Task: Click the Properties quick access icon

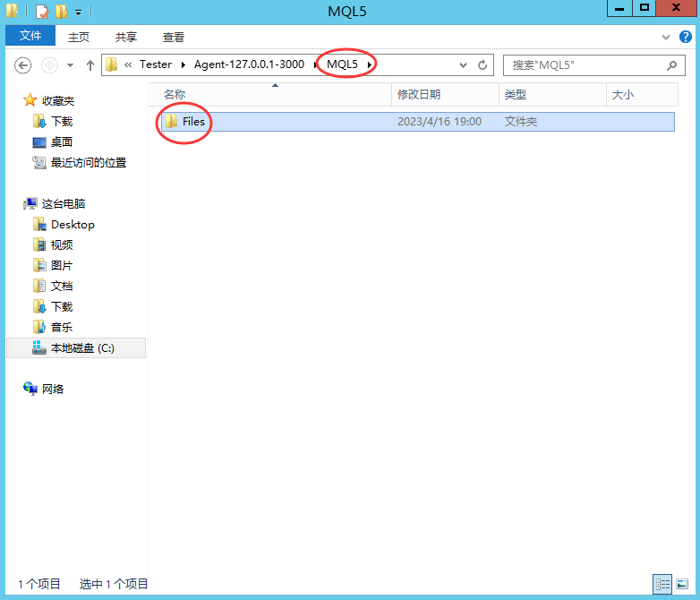Action: tap(41, 12)
